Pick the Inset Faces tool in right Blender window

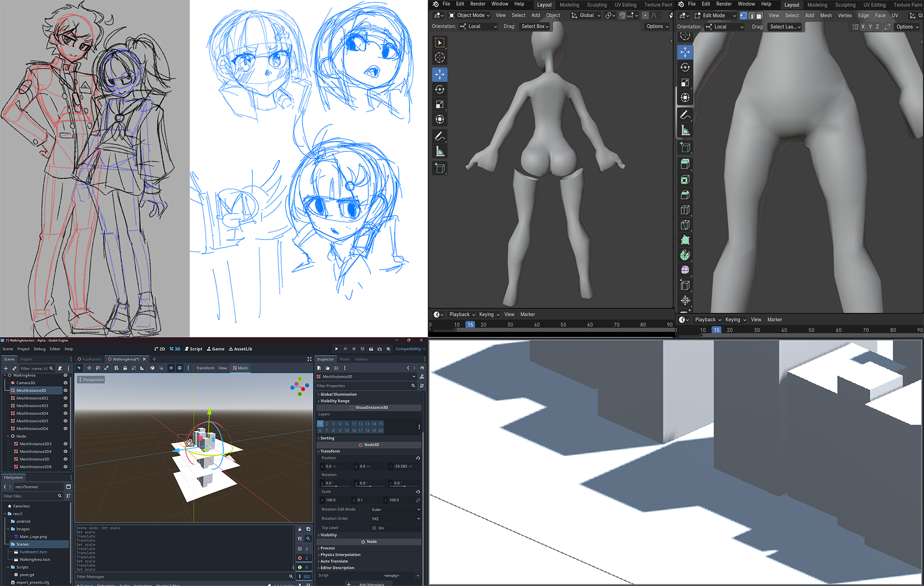(x=685, y=180)
